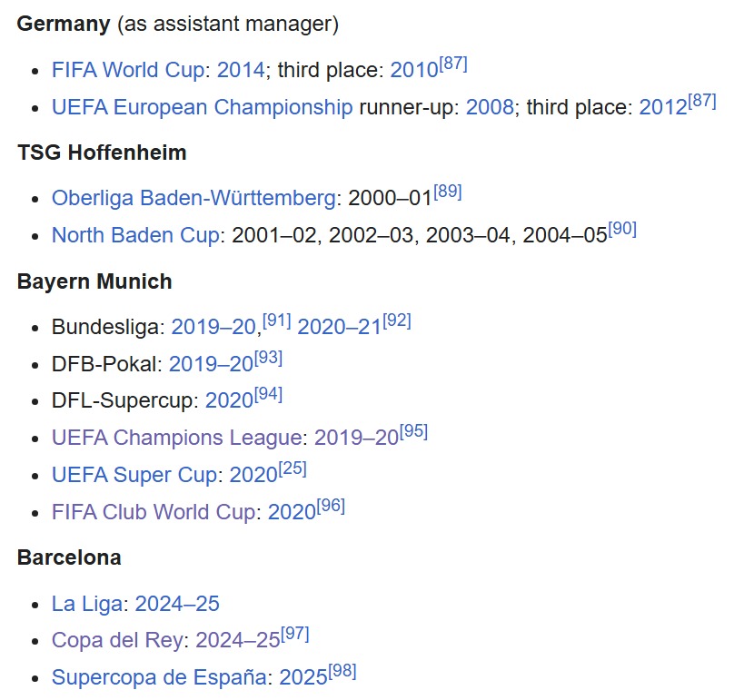The image size is (744, 700).
Task: Jump to citation reference 98
Action: click(342, 671)
